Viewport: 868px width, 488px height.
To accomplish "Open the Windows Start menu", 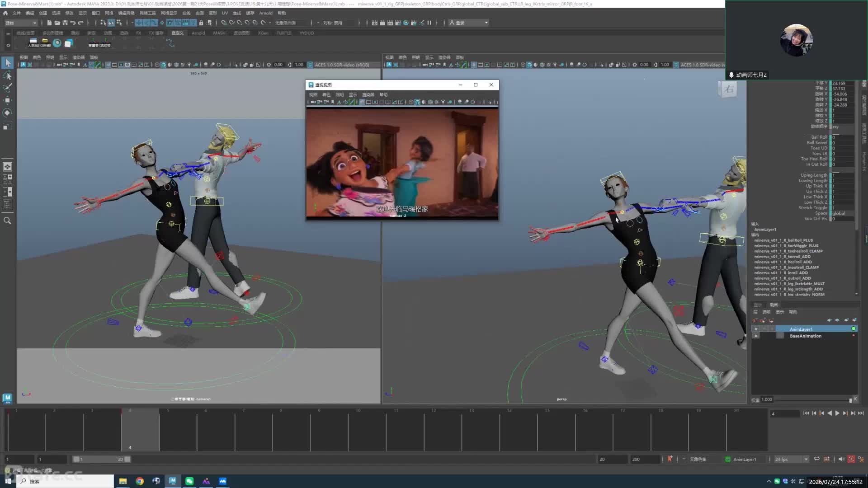I will [8, 481].
